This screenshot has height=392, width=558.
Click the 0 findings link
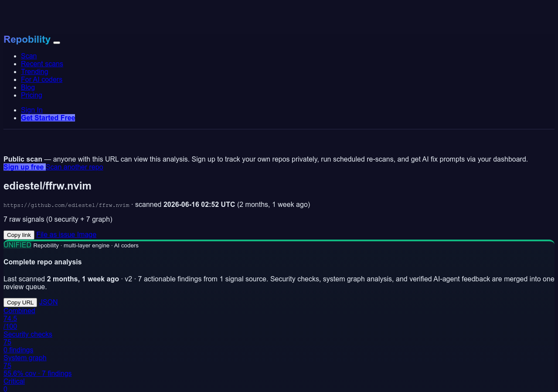coord(18,350)
